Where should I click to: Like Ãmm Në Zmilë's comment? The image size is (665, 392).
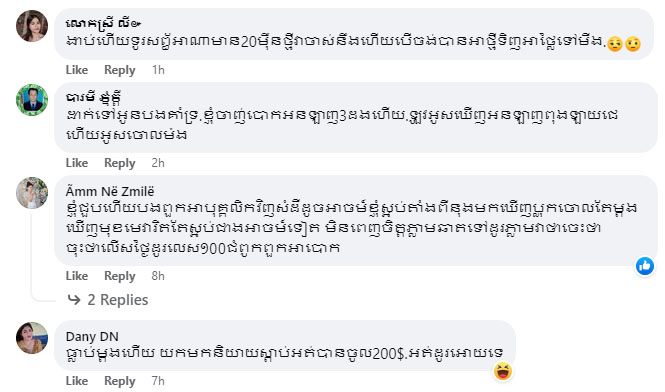77,276
